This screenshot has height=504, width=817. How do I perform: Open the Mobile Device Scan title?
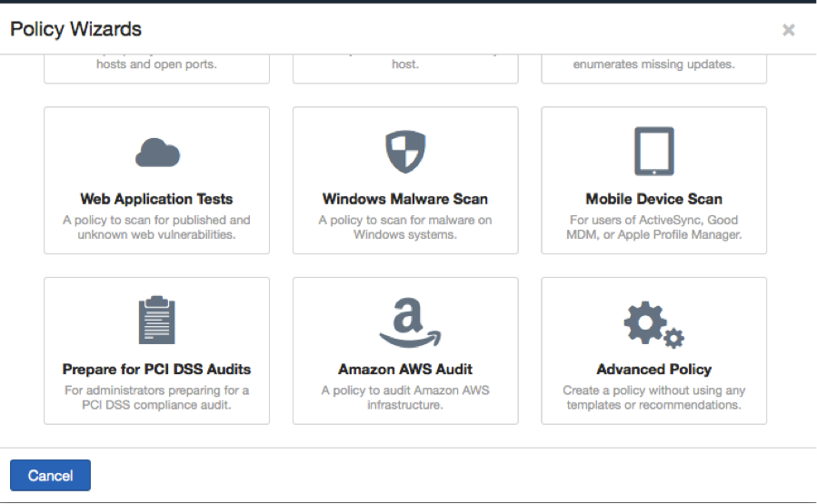[654, 199]
